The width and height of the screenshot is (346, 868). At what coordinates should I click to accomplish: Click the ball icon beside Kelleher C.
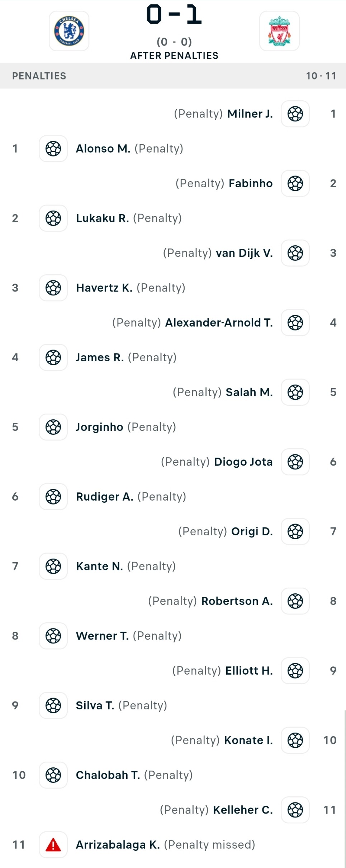295,810
